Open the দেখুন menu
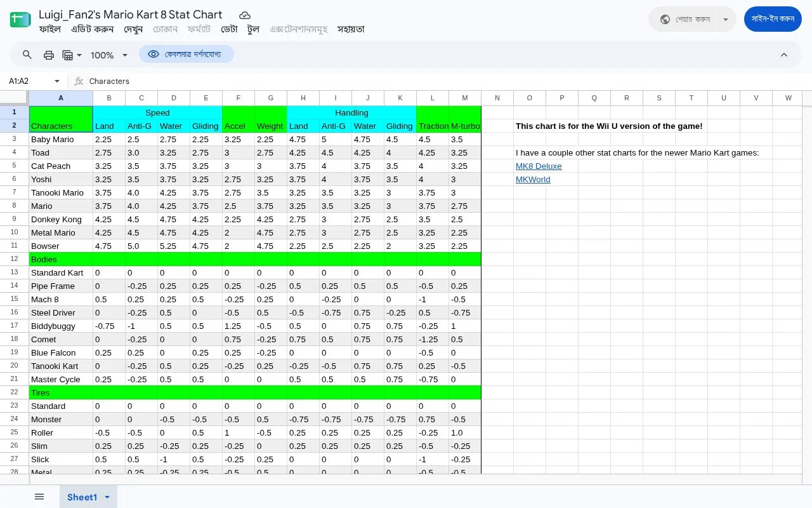This screenshot has height=508, width=812. (x=133, y=29)
